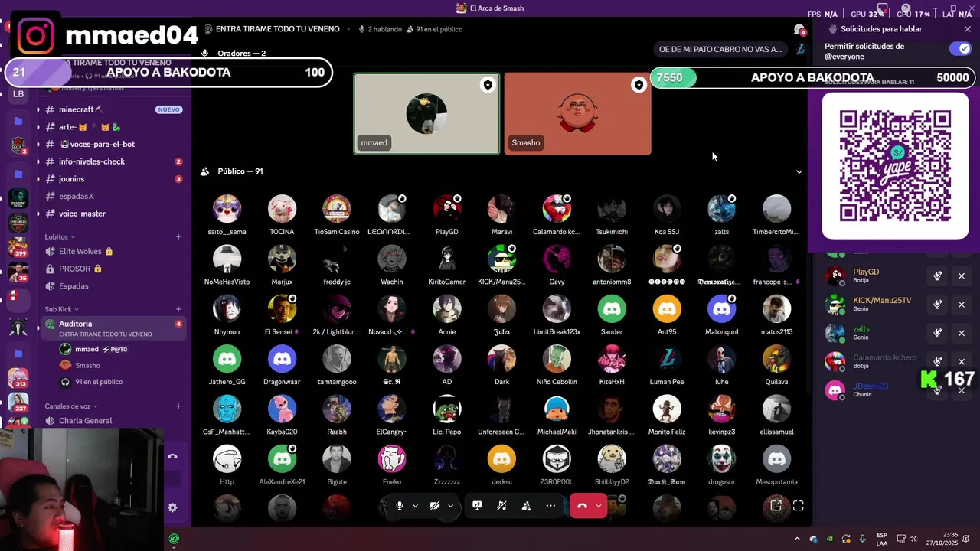This screenshot has height=551, width=980.
Task: Dismiss PlayGD's speak request
Action: 962,276
